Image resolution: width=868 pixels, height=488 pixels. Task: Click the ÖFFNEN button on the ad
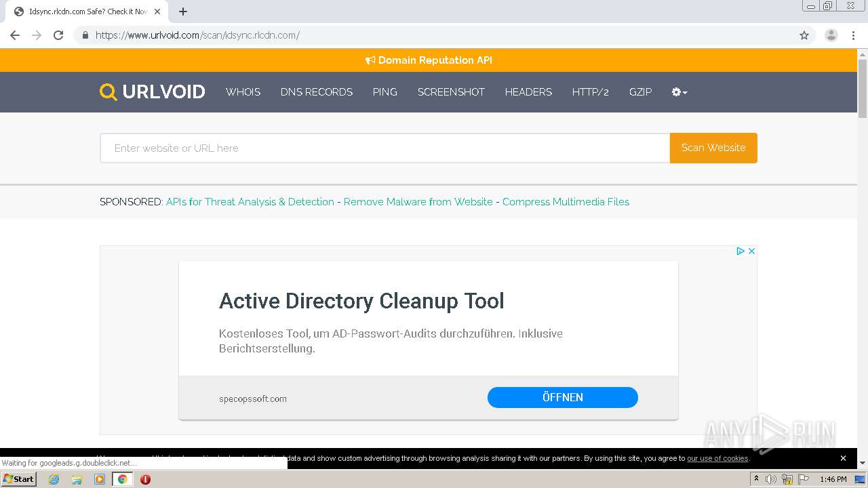click(563, 397)
